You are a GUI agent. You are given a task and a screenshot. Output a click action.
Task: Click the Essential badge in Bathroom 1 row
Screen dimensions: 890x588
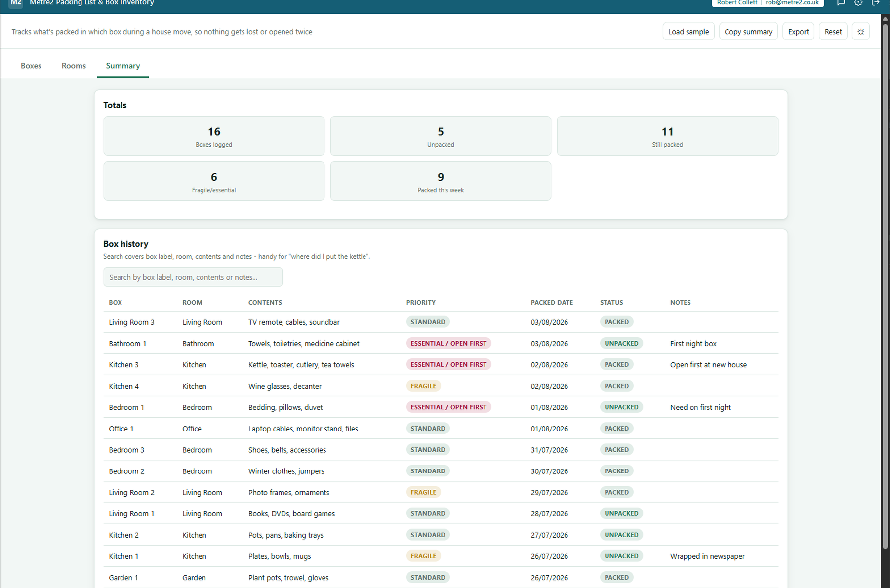(448, 343)
